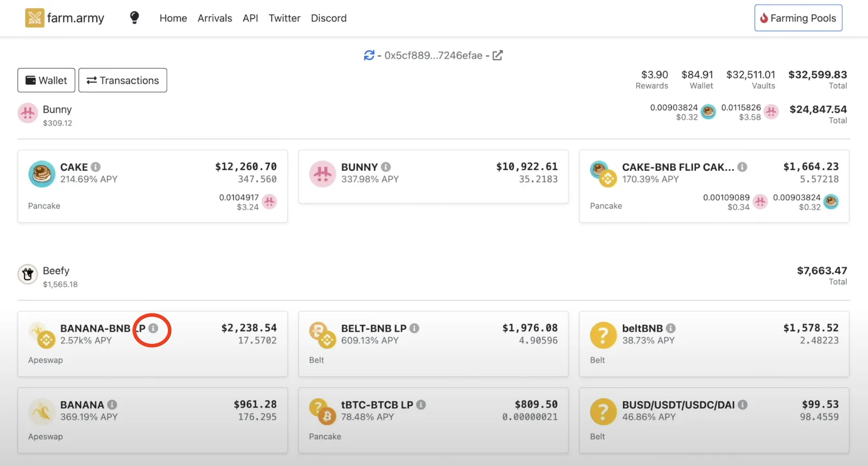Open the Home nav link
868x466 pixels.
point(173,18)
